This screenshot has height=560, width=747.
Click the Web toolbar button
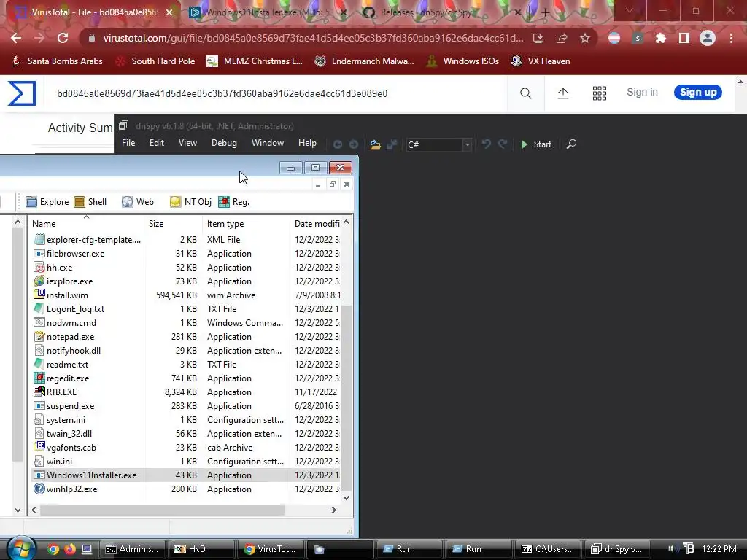138,202
